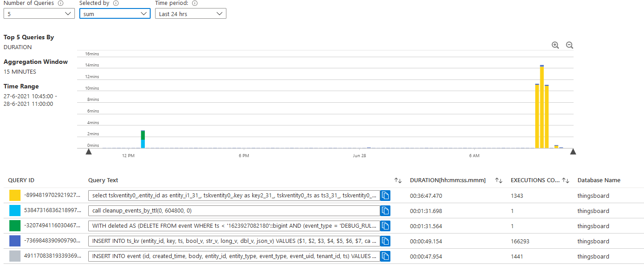This screenshot has width=644, height=267.
Task: Copy the INSERT INTO ts_kv query text
Action: point(385,241)
